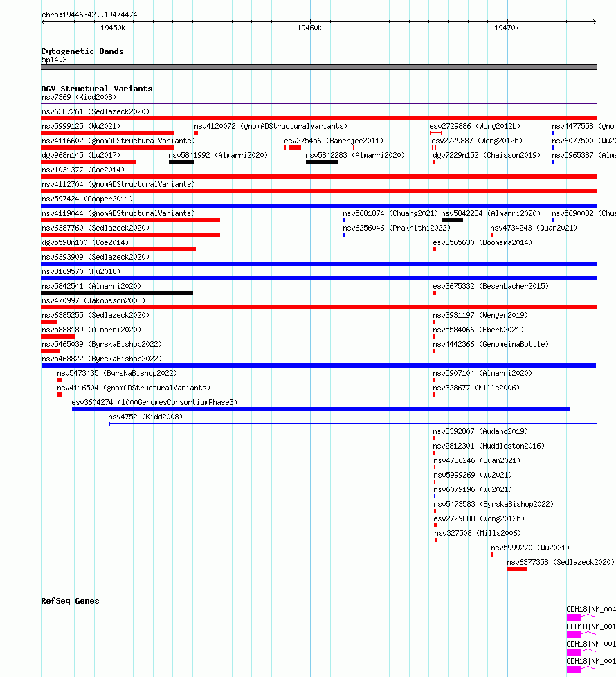Screen dimensions: 616x677
Task: Select nsv4116504 (gnomADStructuralVariants) label
Action: click(134, 388)
